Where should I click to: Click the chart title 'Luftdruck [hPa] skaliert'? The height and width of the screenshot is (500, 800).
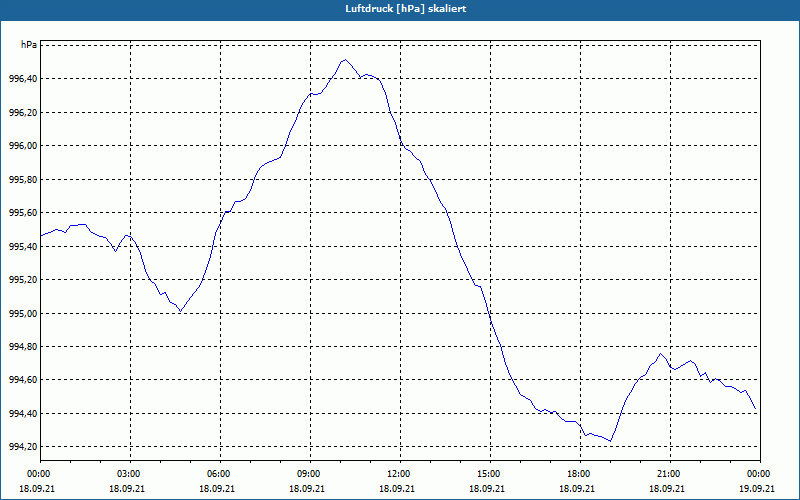click(x=406, y=9)
